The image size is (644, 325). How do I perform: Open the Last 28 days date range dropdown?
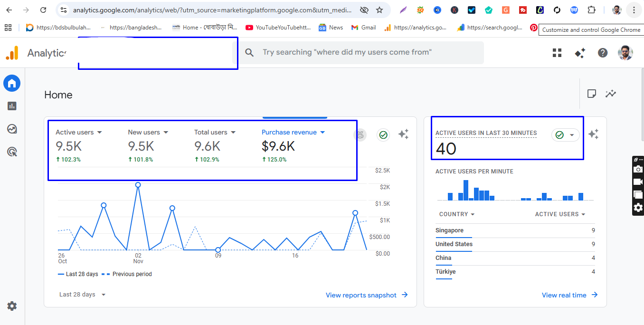pyautogui.click(x=83, y=295)
